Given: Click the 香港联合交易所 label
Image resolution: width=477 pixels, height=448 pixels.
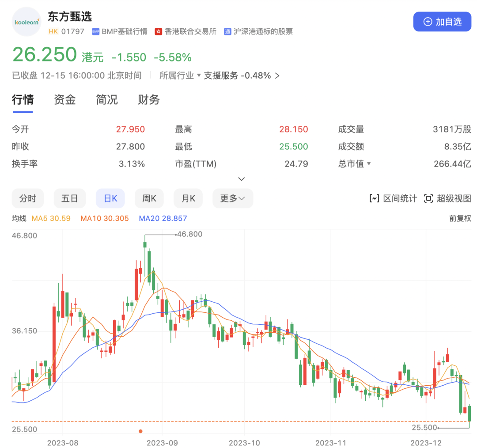Looking at the screenshot, I should [x=190, y=32].
